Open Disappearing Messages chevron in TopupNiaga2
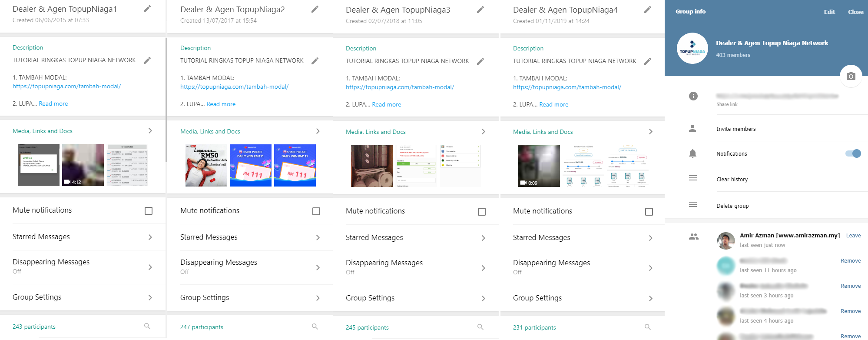The image size is (868, 340). click(x=318, y=268)
